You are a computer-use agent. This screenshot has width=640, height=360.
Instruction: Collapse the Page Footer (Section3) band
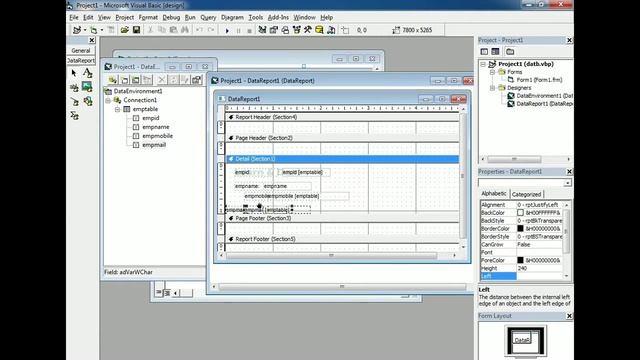pos(231,218)
